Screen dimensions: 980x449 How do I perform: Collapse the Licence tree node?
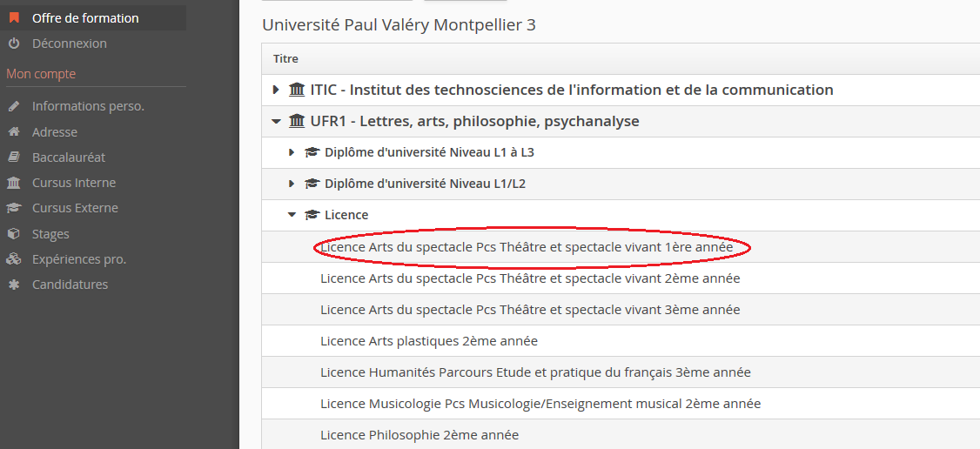pyautogui.click(x=292, y=215)
